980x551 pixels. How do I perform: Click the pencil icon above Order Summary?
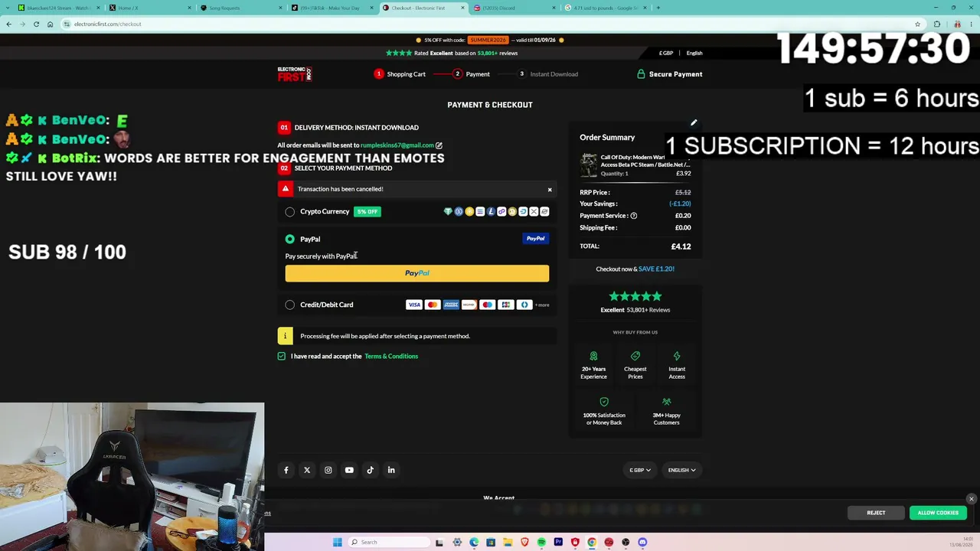[694, 122]
